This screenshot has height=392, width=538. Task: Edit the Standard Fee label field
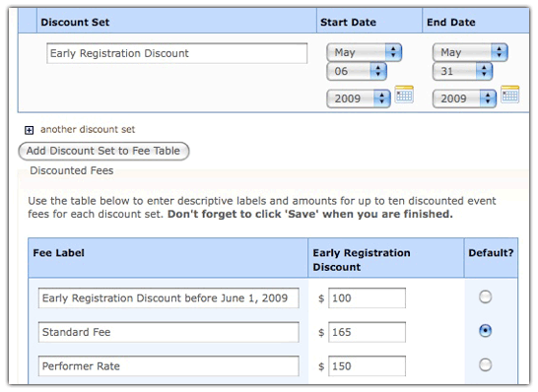pos(168,332)
